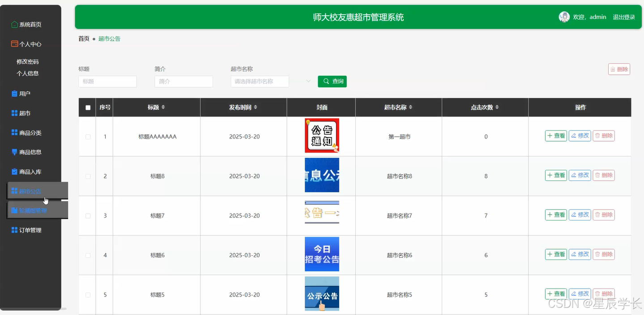Click 首页 breadcrumb link
The image size is (644, 315).
pyautogui.click(x=84, y=39)
